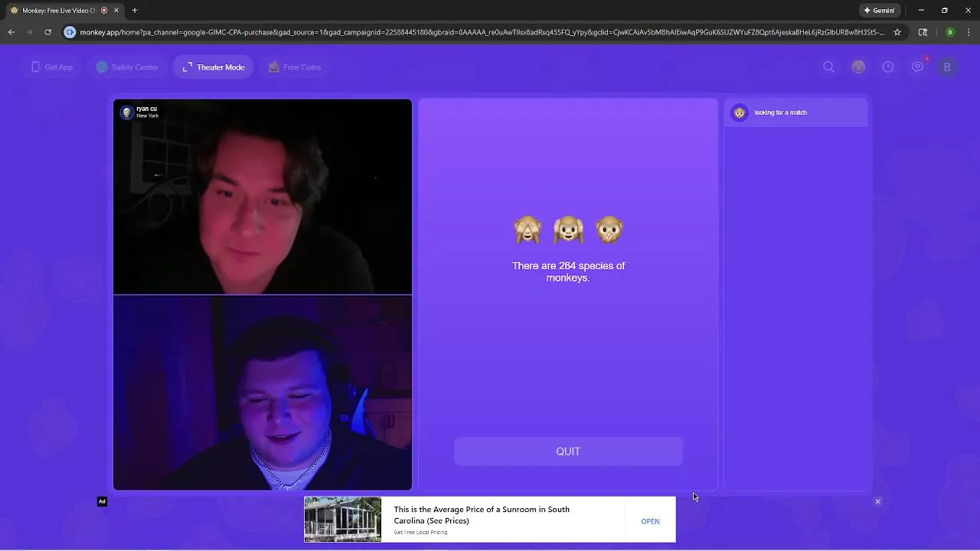Toggle Theater Mode

tap(214, 67)
